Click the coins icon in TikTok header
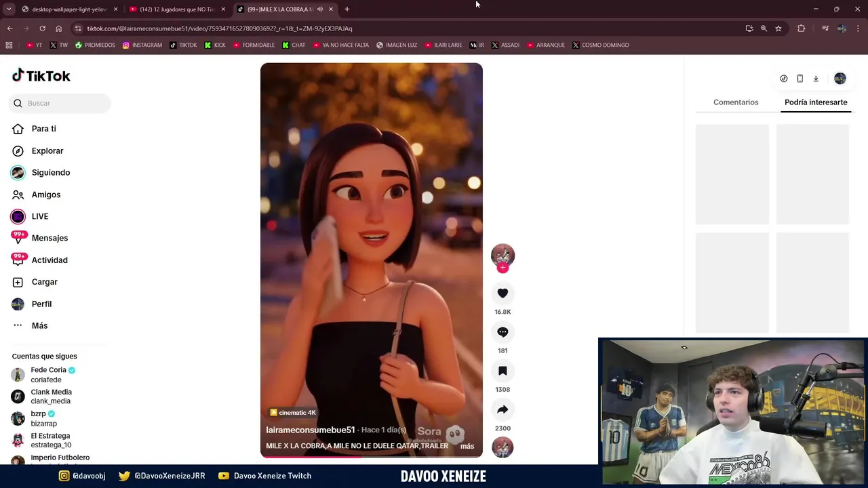Viewport: 868px width, 488px height. coord(783,79)
